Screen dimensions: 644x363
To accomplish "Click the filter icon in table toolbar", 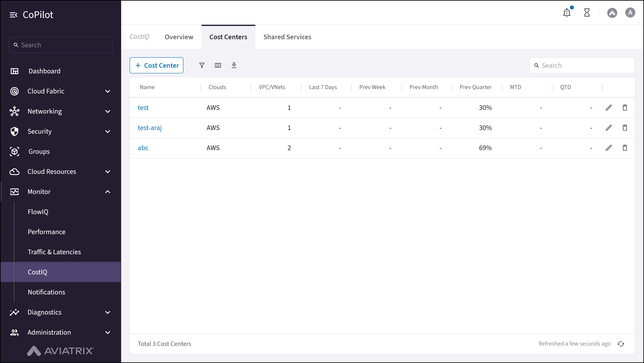I will point(202,65).
